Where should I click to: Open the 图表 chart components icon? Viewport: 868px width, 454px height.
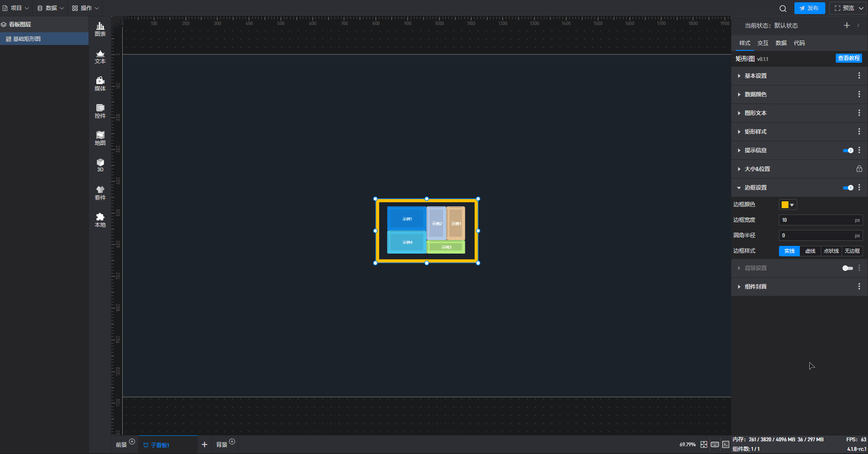[100, 29]
